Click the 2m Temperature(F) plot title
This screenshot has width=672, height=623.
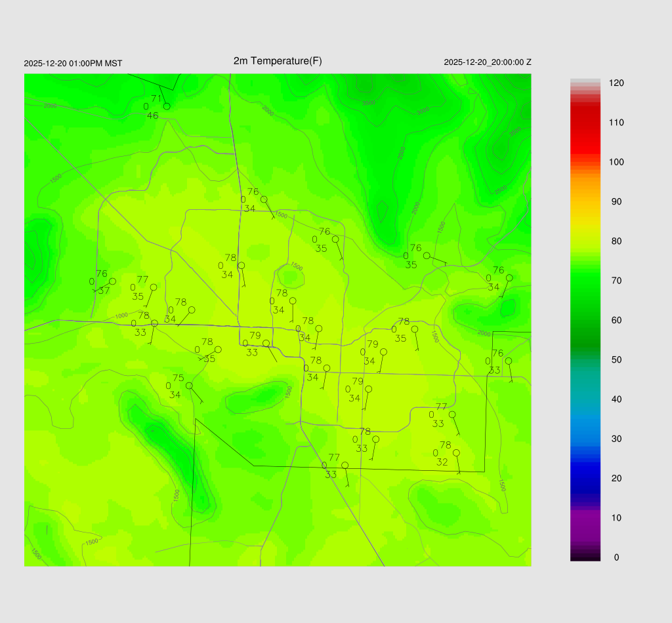pos(278,61)
